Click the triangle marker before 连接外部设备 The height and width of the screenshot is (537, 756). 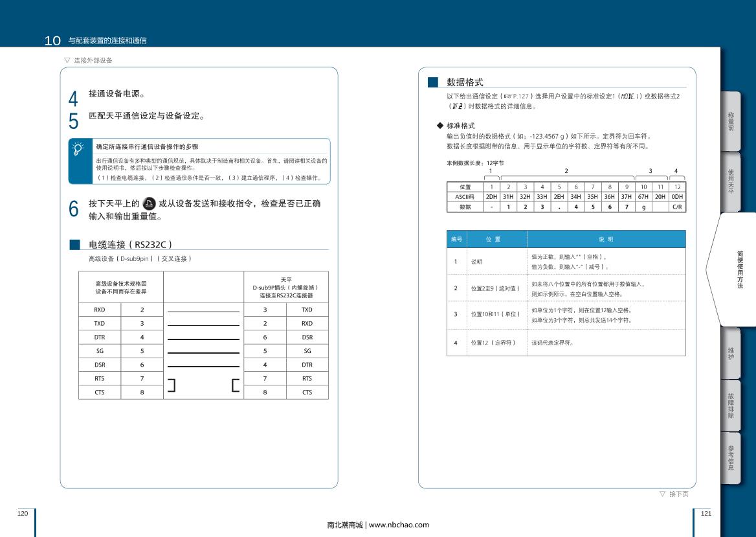click(x=67, y=60)
